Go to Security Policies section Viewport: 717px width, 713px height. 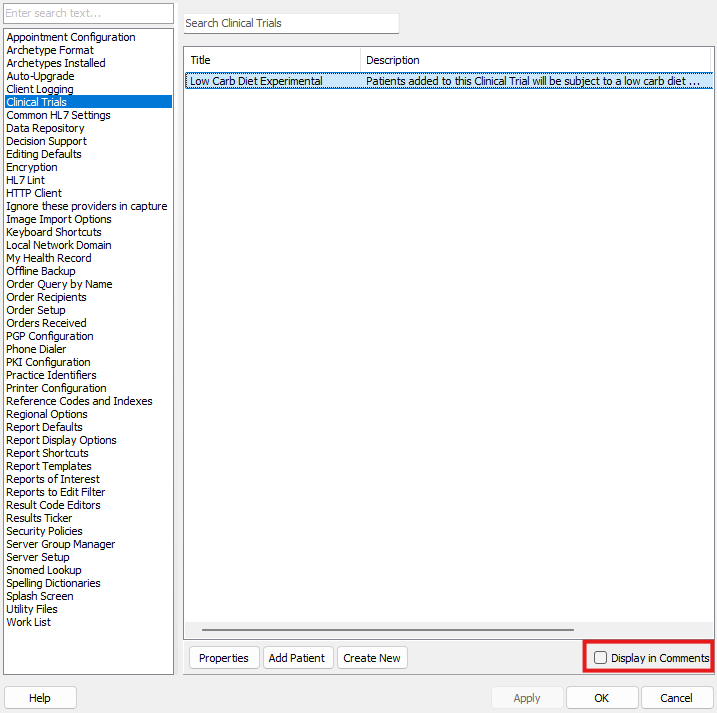pyautogui.click(x=44, y=531)
